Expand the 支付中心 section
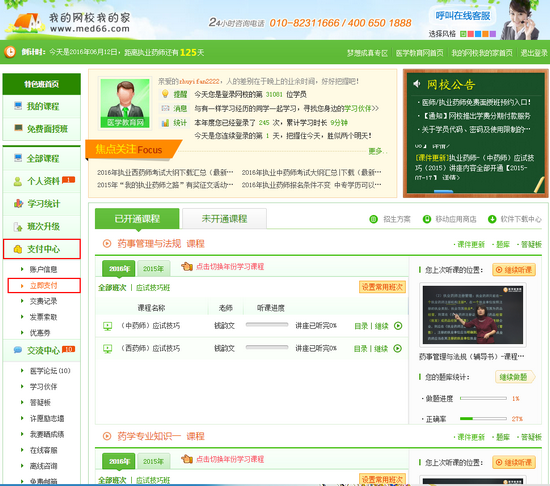550x486 pixels. (42, 249)
